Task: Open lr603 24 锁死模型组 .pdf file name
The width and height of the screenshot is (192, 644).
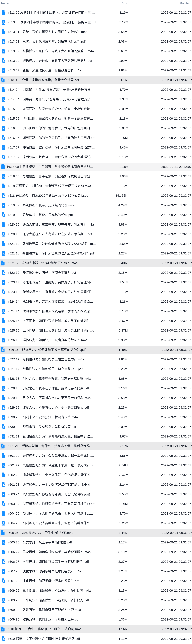Action: tap(51, 504)
